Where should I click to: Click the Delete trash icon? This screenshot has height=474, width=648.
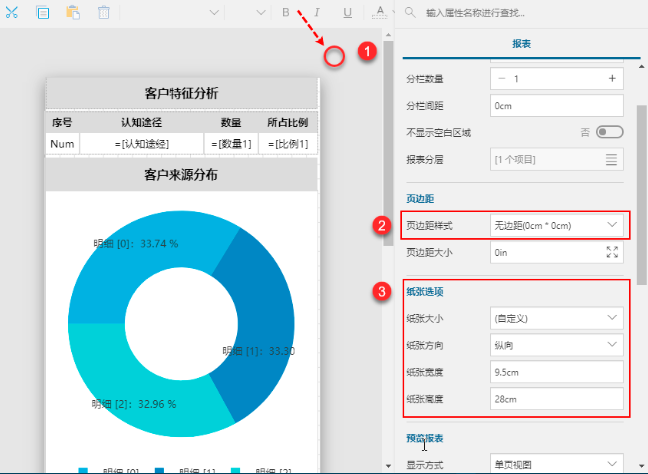(104, 12)
